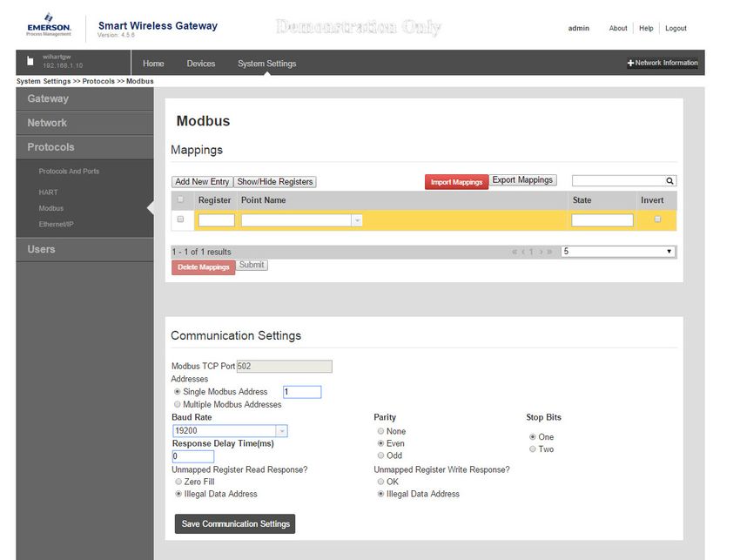Image resolution: width=740 pixels, height=560 pixels.
Task: Click Show/Hide Registers button
Action: point(274,182)
